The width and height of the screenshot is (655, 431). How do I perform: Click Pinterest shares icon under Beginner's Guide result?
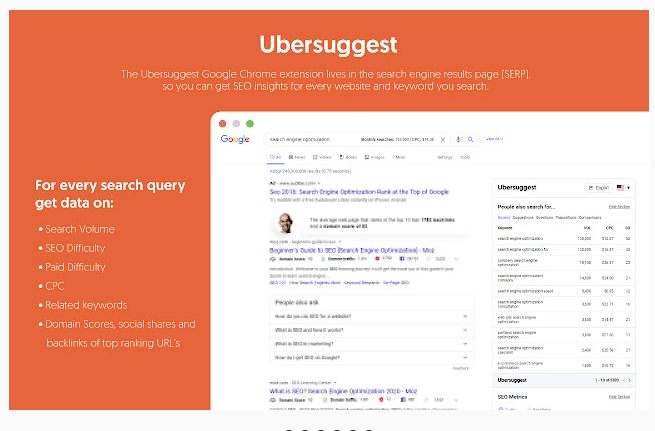click(377, 259)
